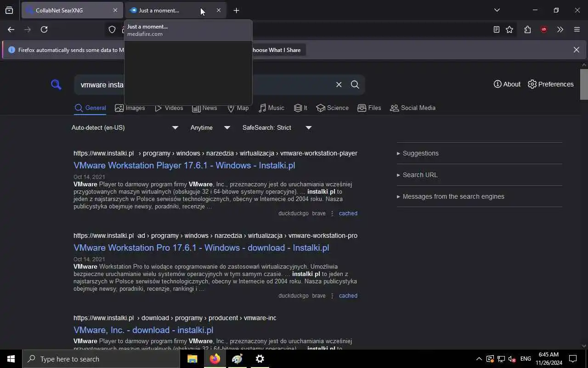Open cached link for Workstation Pro result
Image resolution: width=588 pixels, height=368 pixels.
[348, 296]
